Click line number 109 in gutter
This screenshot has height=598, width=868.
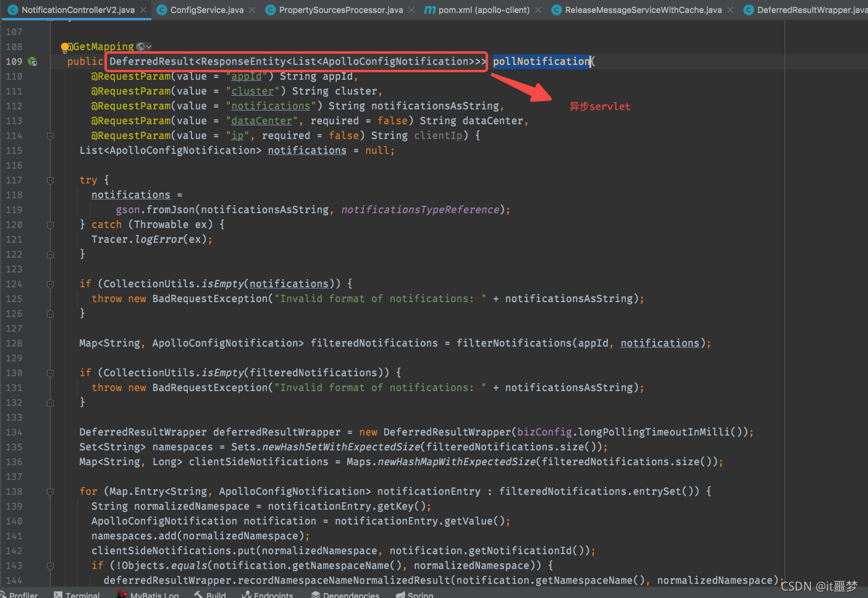click(14, 62)
